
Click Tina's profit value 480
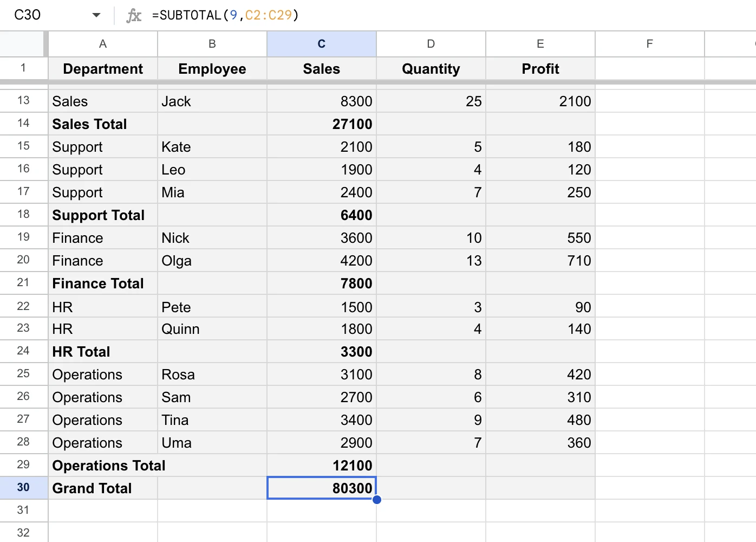pyautogui.click(x=540, y=420)
